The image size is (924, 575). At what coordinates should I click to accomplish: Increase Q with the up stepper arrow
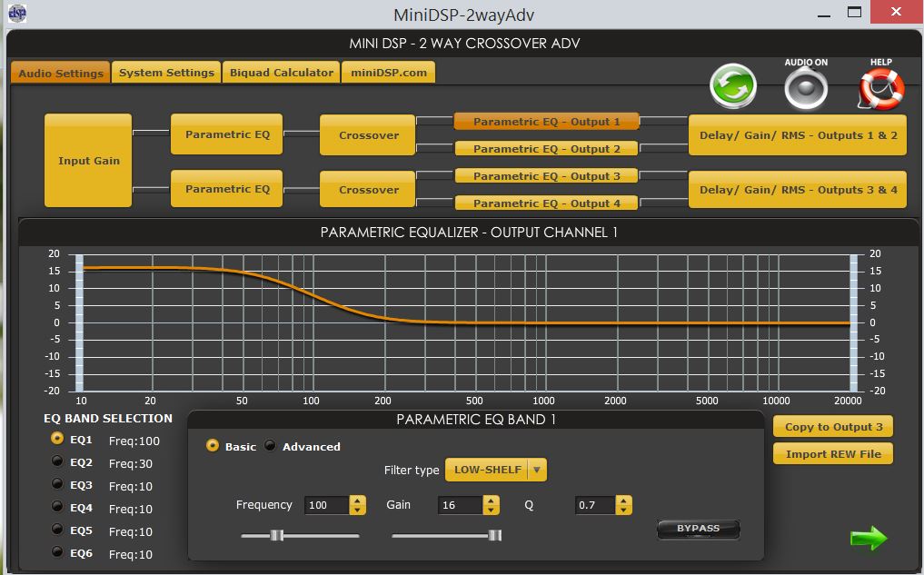[623, 500]
